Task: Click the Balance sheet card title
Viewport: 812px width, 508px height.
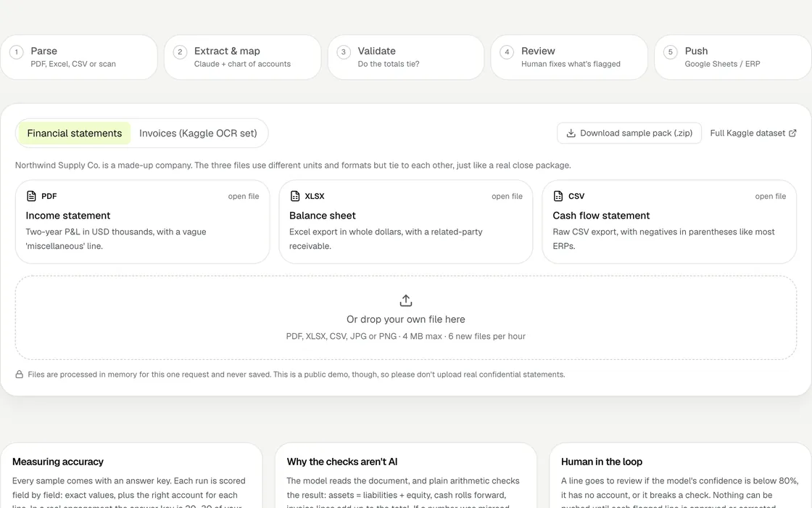Action: pyautogui.click(x=322, y=216)
